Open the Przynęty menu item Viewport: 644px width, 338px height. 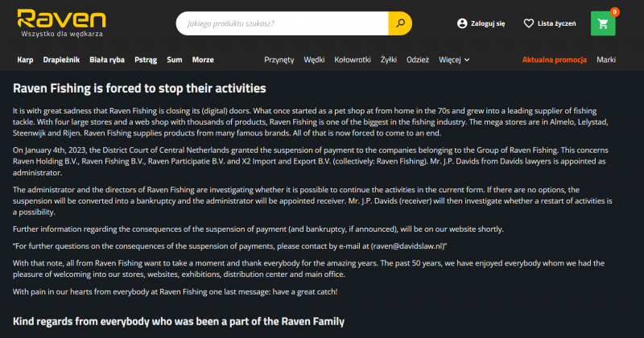[x=279, y=60]
